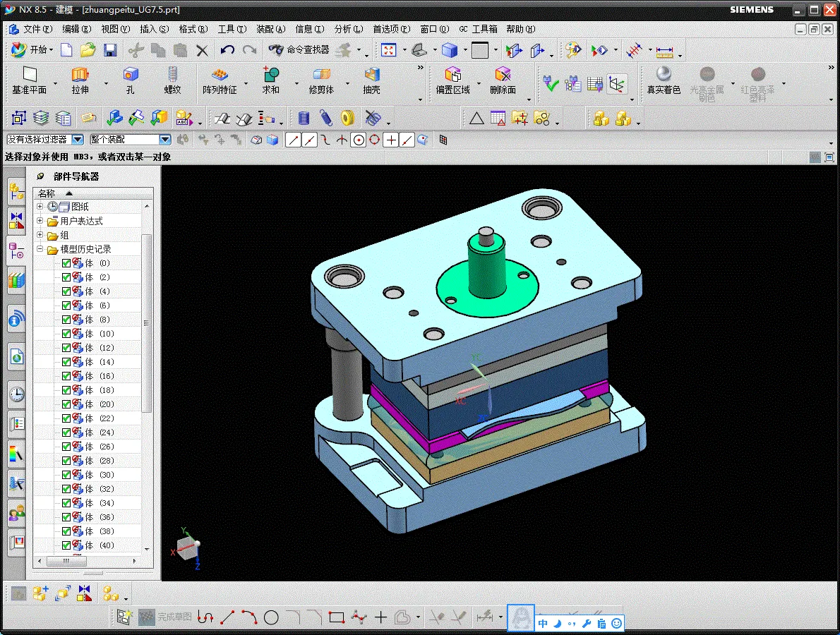Select the Extrude (拉伸) tool
Viewport: 840px width, 635px height.
[80, 80]
